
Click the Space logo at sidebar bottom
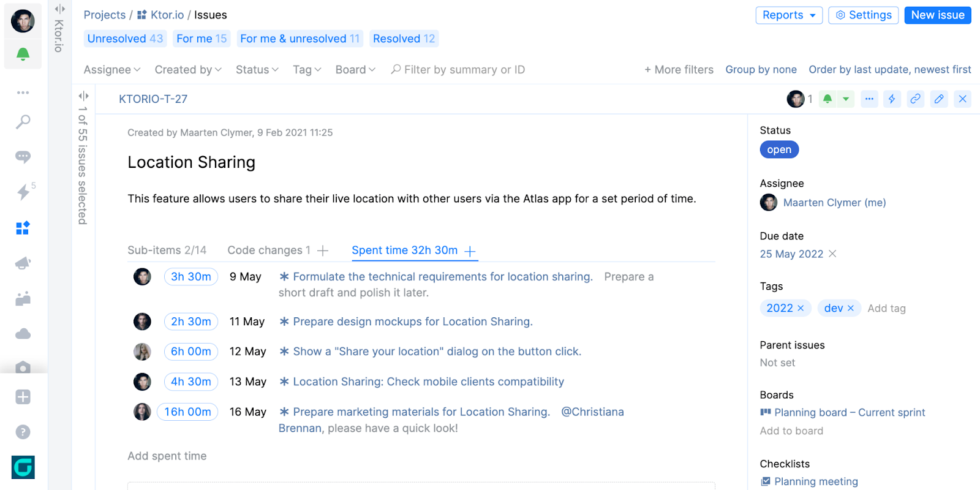tap(23, 467)
